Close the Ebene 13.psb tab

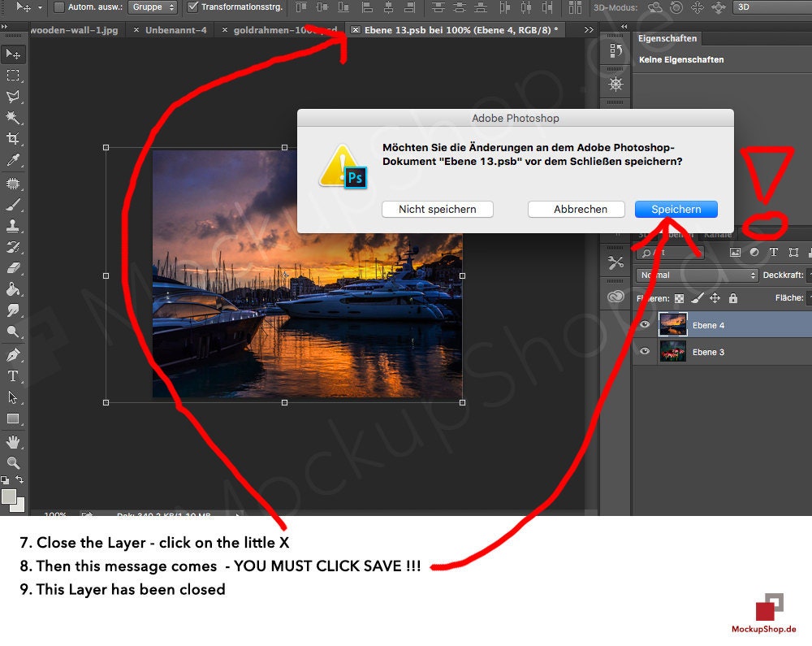tap(356, 30)
